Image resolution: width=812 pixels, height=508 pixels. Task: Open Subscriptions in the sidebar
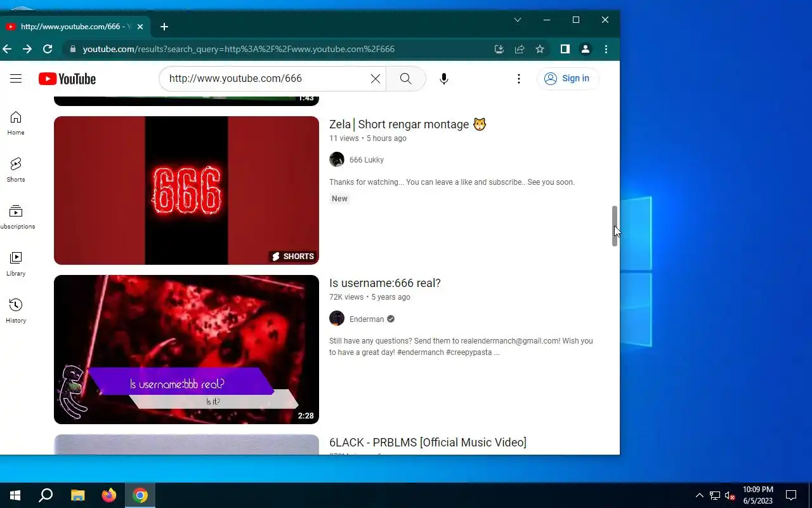[16, 217]
